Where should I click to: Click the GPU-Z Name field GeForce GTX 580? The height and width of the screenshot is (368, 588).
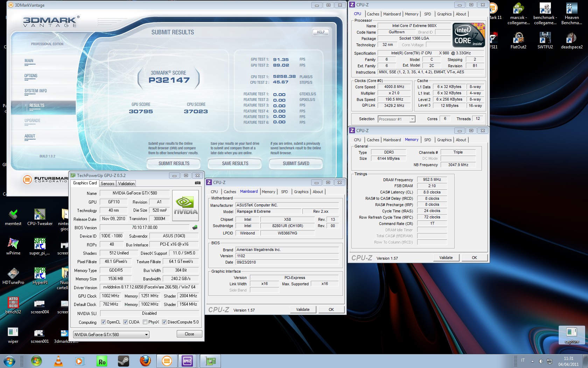coord(135,193)
